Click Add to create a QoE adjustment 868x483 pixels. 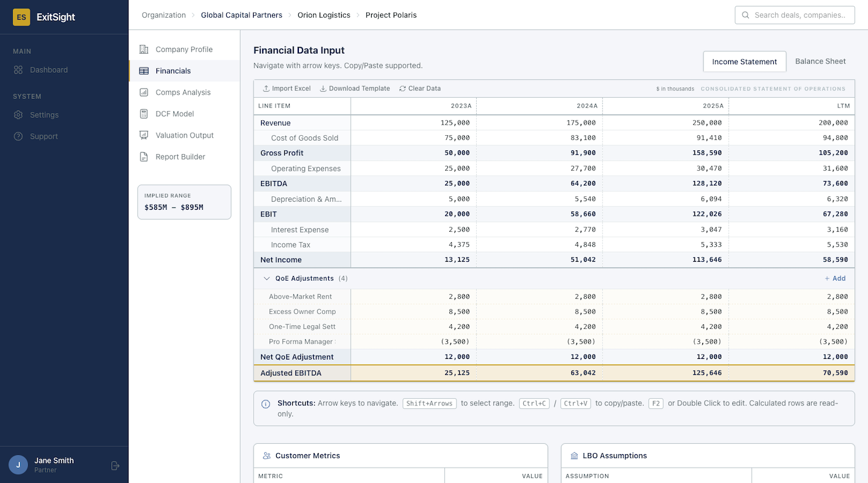(x=835, y=278)
